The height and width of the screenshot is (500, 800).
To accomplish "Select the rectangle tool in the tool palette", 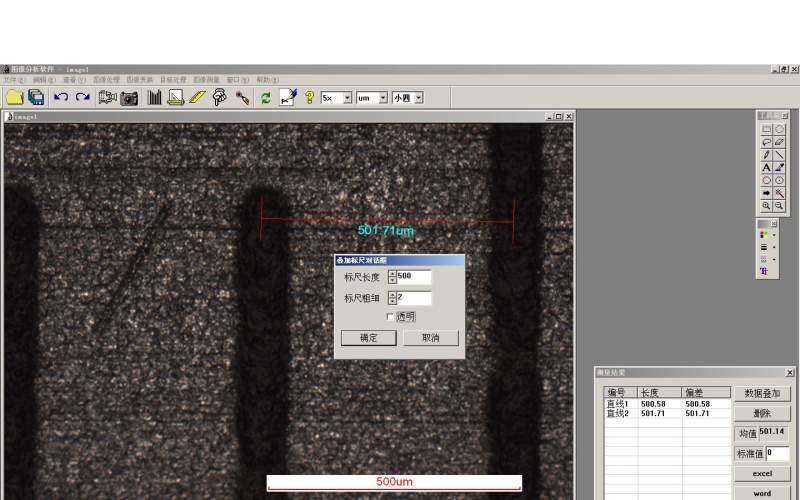I will [766, 129].
